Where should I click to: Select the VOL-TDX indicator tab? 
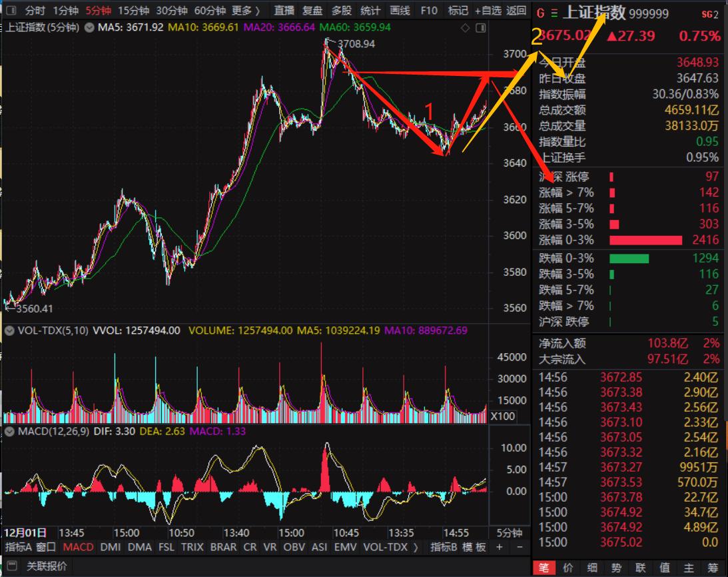pyautogui.click(x=386, y=547)
